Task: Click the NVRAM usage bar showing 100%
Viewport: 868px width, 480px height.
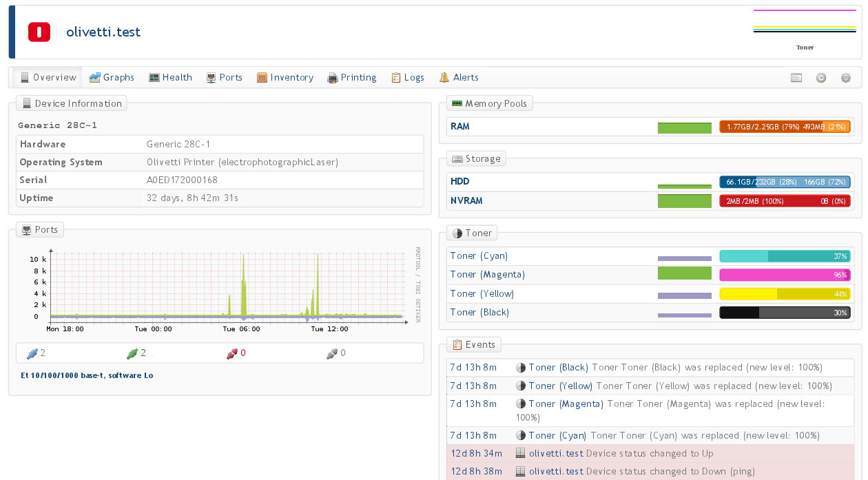Action: click(785, 201)
